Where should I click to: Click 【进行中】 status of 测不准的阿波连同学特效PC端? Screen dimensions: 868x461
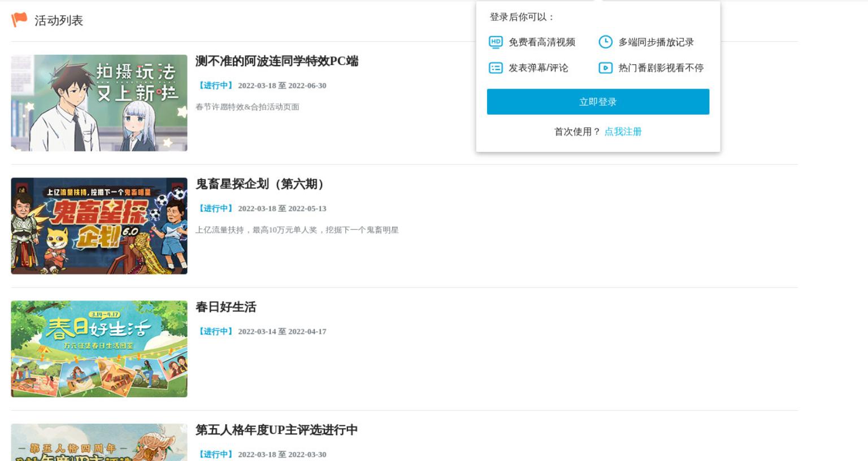click(216, 86)
